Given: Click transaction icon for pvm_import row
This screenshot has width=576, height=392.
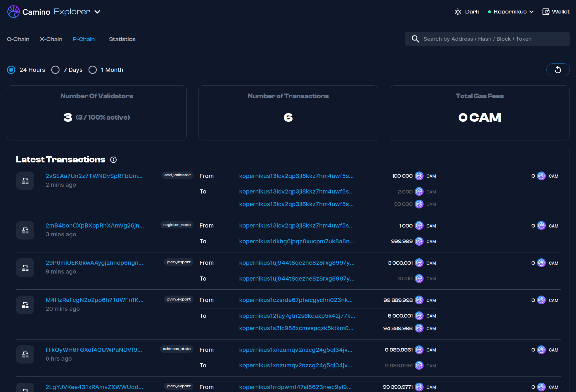Looking at the screenshot, I should pyautogui.click(x=25, y=267).
